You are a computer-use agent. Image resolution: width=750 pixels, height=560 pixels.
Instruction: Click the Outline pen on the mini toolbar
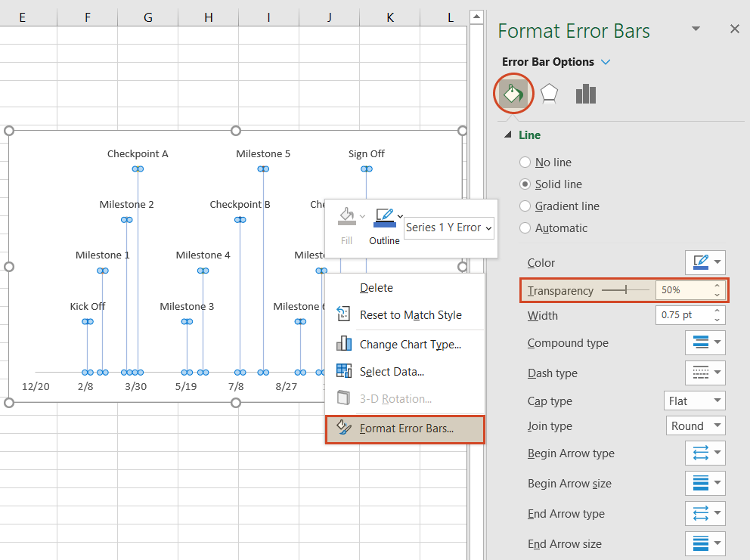tap(383, 217)
